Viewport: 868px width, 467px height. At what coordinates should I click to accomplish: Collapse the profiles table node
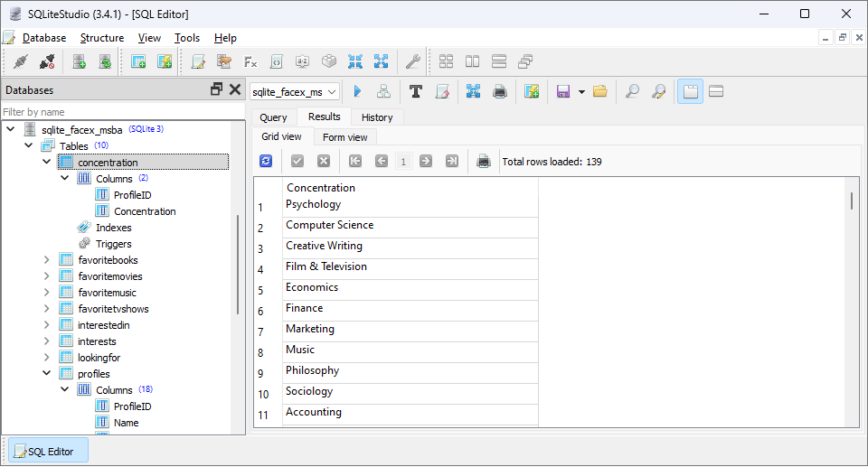pyautogui.click(x=47, y=373)
